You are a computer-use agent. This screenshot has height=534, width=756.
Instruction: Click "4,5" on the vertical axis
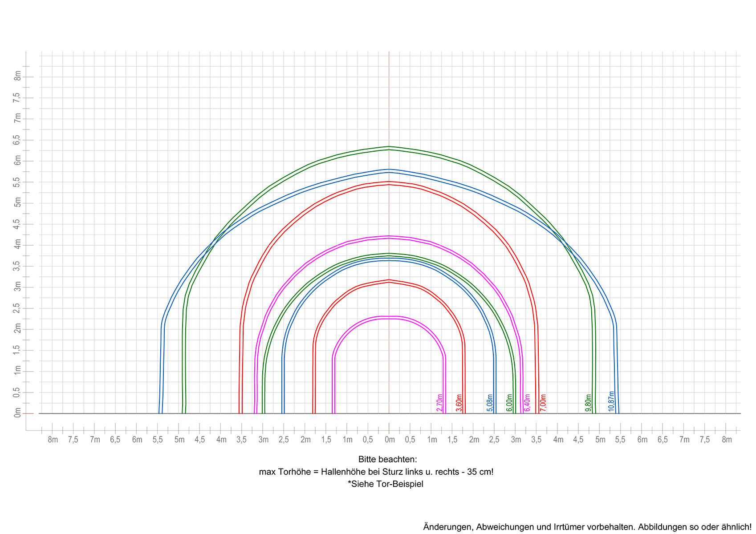pos(17,224)
